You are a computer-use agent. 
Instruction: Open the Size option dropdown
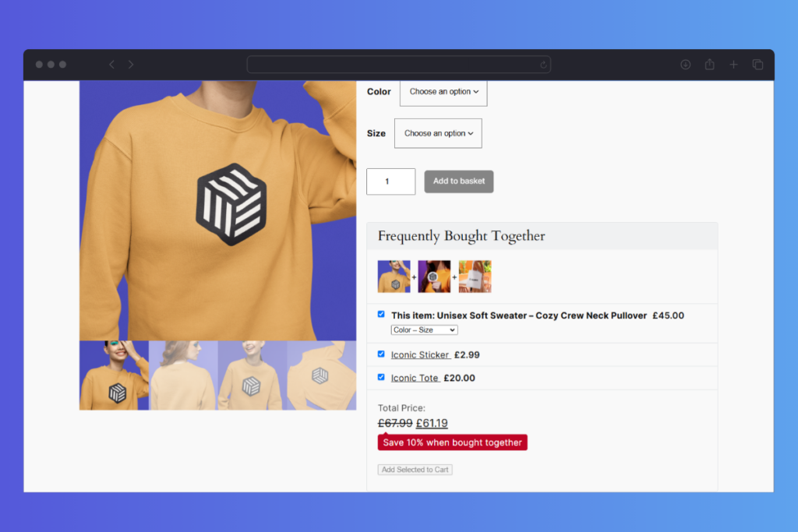(x=438, y=133)
